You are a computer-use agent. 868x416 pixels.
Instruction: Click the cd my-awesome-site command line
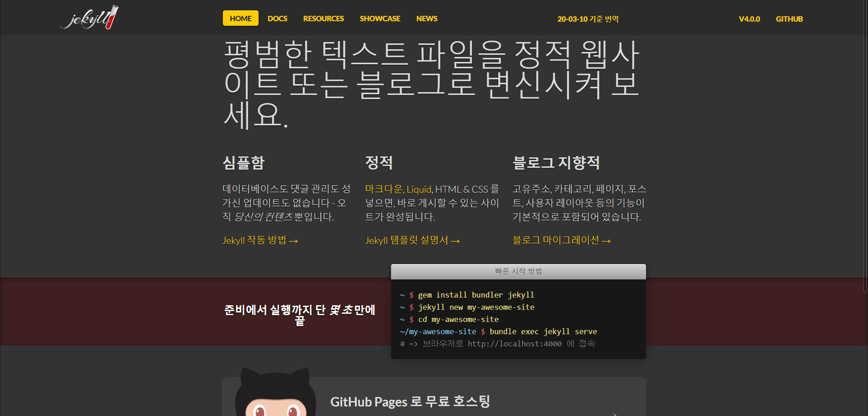pyautogui.click(x=449, y=319)
